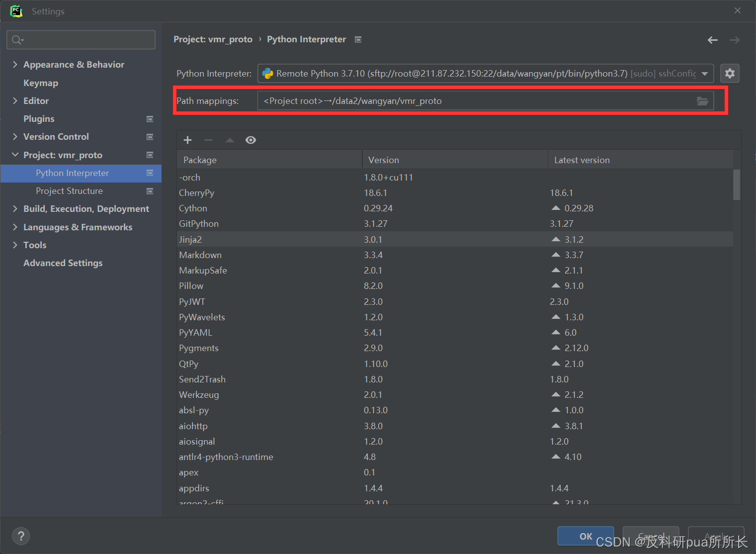Click the PyCharm logo in title bar
This screenshot has width=756, height=554.
pyautogui.click(x=16, y=11)
